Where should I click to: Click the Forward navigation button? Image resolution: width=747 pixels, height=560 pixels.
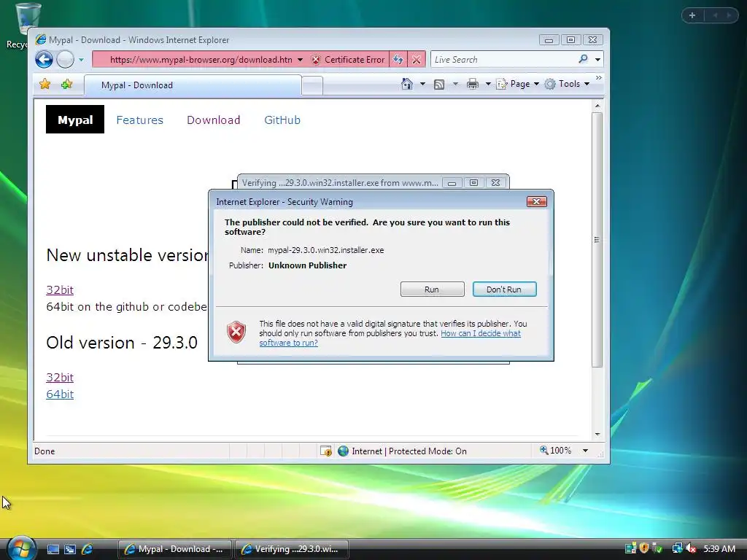[x=65, y=60]
